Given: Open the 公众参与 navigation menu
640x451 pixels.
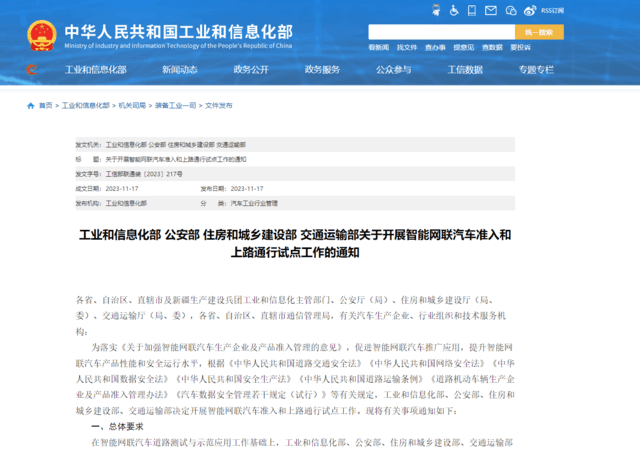Looking at the screenshot, I should pyautogui.click(x=393, y=70).
